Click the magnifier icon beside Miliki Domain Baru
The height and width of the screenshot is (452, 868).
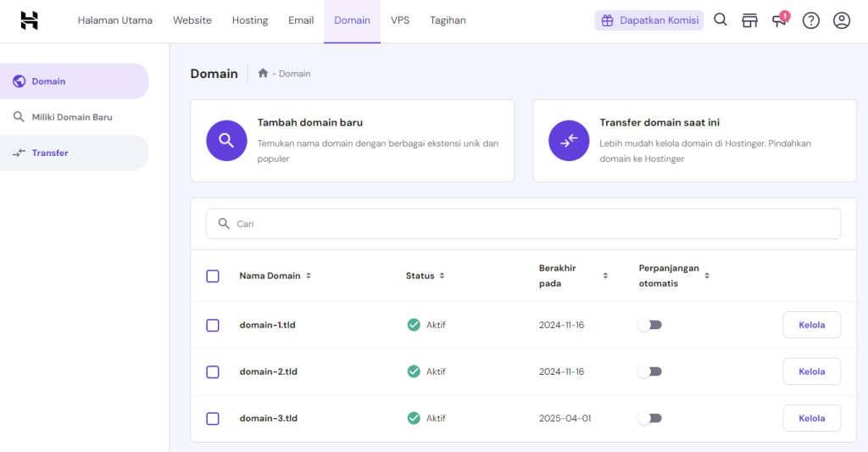19,117
